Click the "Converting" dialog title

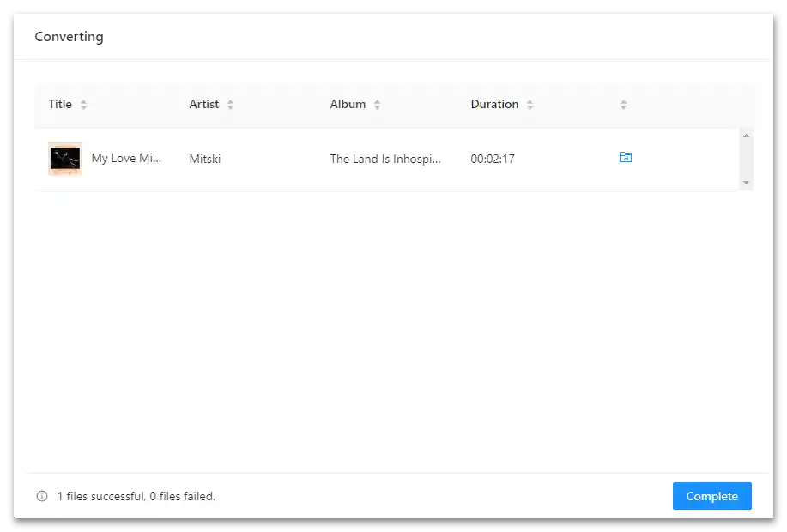(69, 37)
